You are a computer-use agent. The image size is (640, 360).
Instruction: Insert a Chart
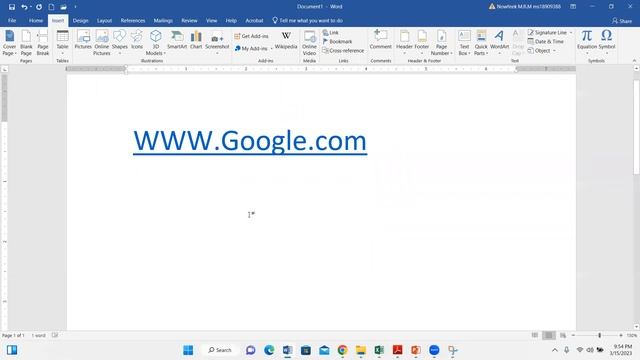point(196,40)
